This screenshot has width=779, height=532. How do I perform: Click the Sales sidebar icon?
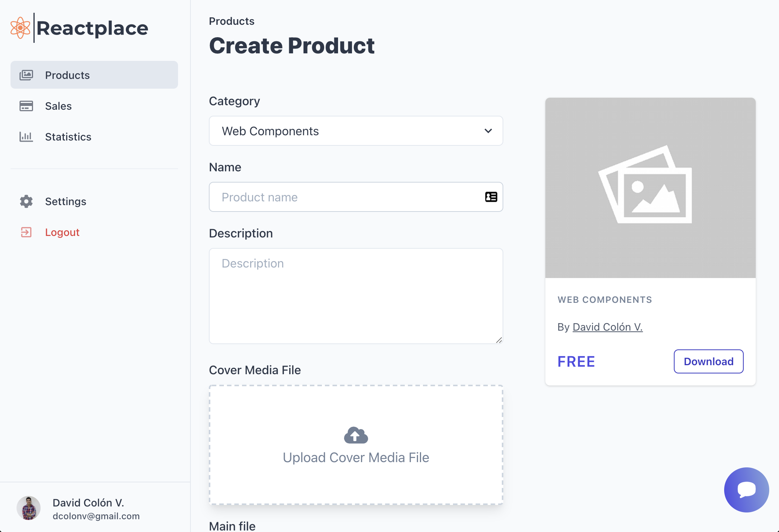click(x=26, y=106)
